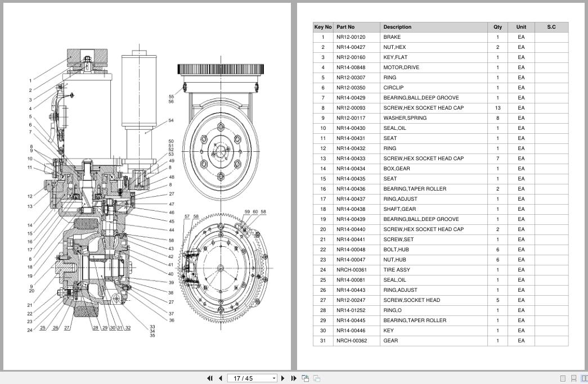Click the SCREW,SET description
Viewport: 588px width, 384px height.
(398, 240)
